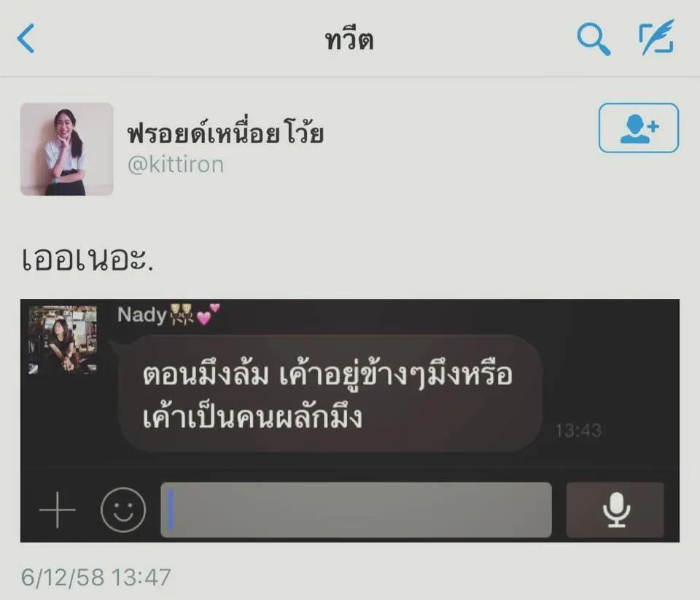
Task: Open the @kittiron handle link
Action: (176, 164)
